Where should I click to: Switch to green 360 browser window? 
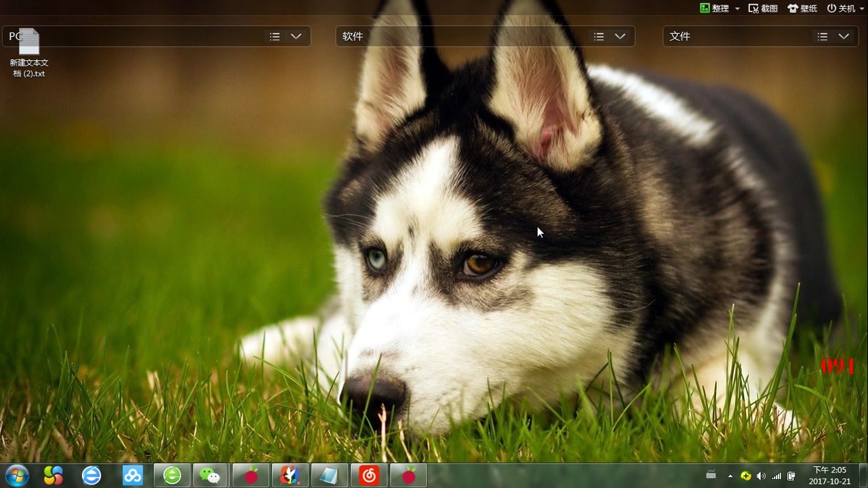[x=172, y=475]
